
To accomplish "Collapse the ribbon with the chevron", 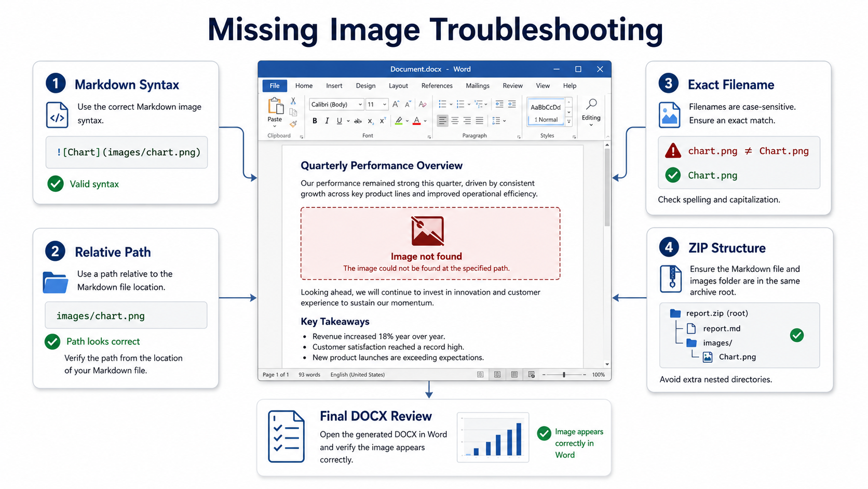I will [x=607, y=137].
